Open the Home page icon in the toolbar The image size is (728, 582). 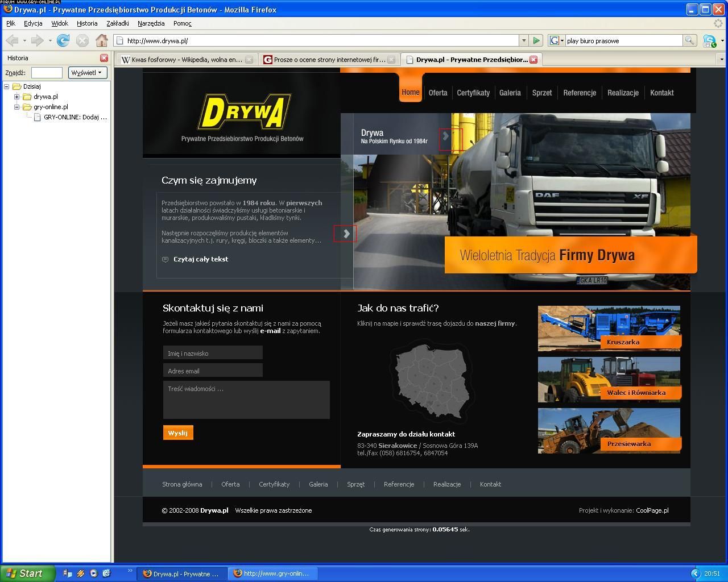coord(102,40)
